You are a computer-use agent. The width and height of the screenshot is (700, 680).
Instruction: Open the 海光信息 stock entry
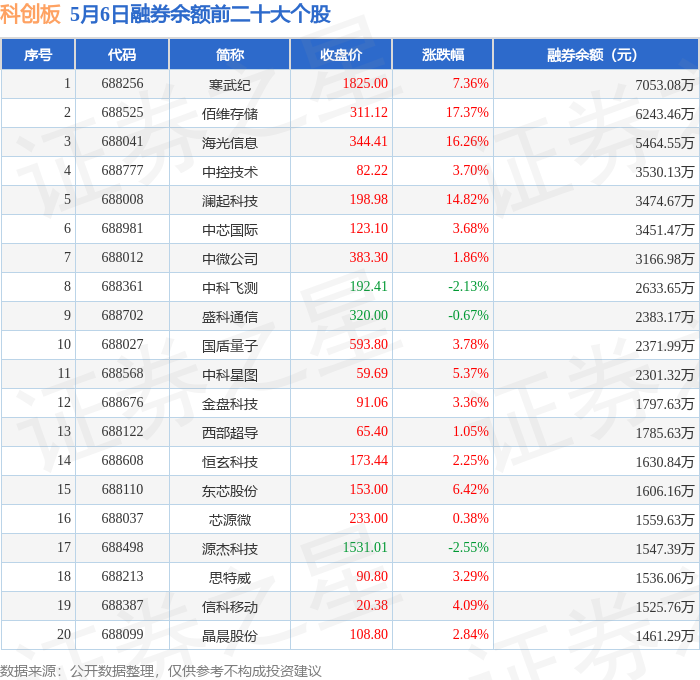[x=229, y=143]
